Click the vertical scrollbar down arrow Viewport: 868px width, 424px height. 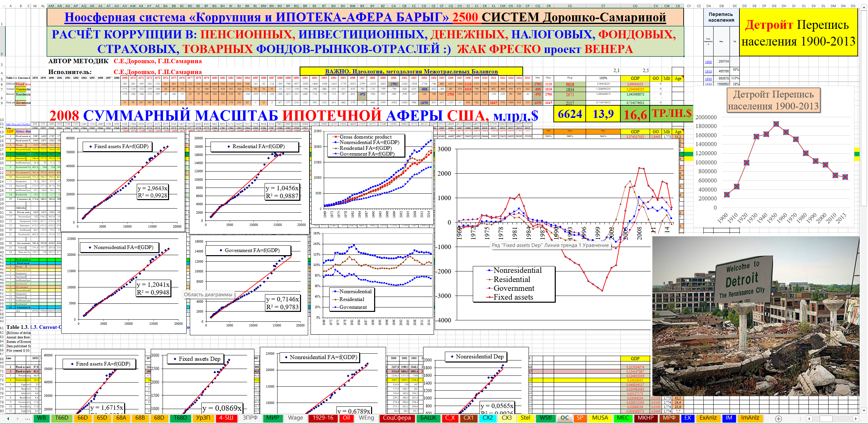(x=864, y=410)
